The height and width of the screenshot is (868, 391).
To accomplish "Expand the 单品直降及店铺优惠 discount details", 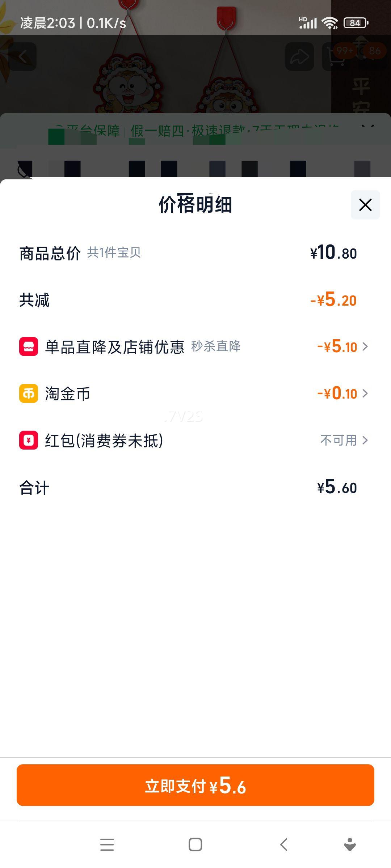I will coord(342,346).
